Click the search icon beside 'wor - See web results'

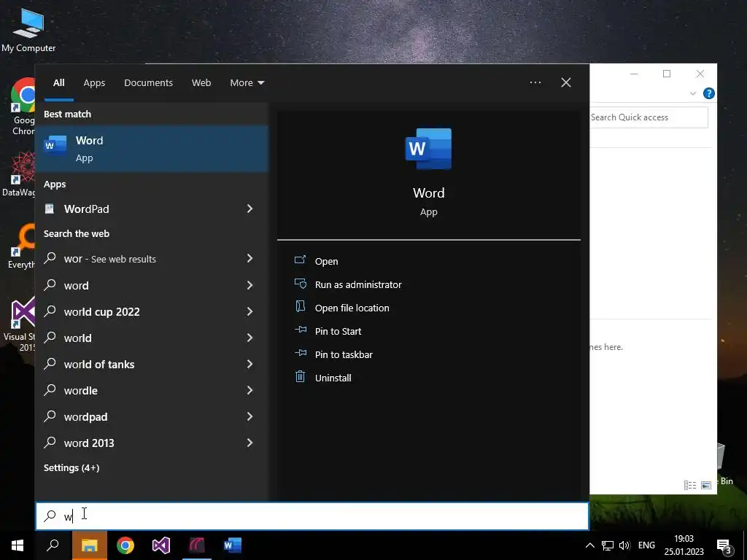[x=50, y=258]
